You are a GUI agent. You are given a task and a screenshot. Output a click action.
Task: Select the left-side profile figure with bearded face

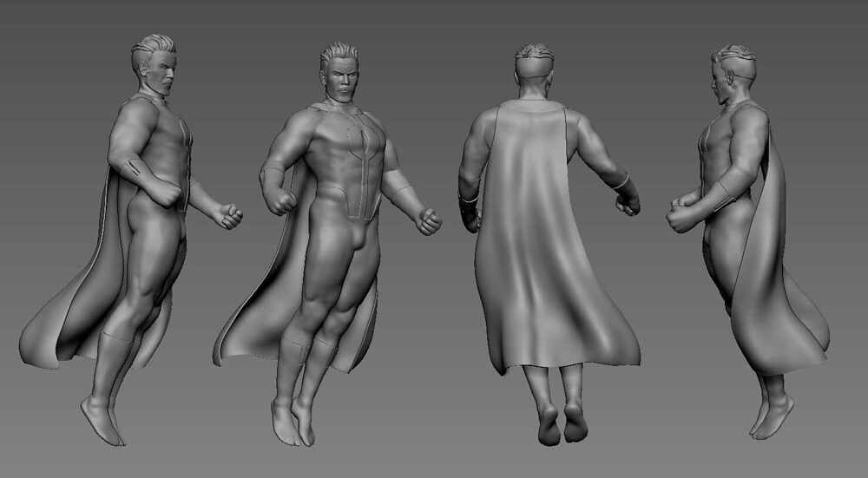pos(133,238)
